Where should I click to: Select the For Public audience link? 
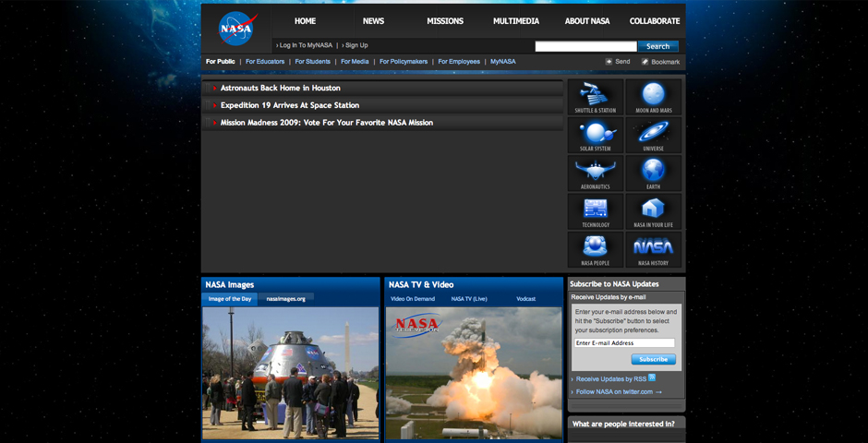[x=221, y=62]
